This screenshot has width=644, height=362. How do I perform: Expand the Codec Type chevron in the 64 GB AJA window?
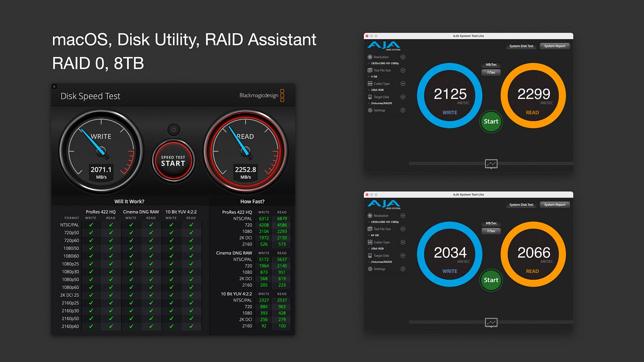[403, 242]
